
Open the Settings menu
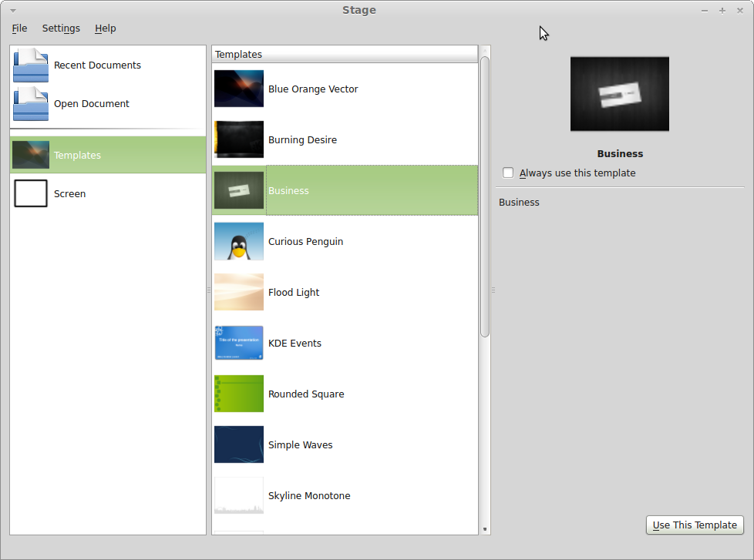61,29
